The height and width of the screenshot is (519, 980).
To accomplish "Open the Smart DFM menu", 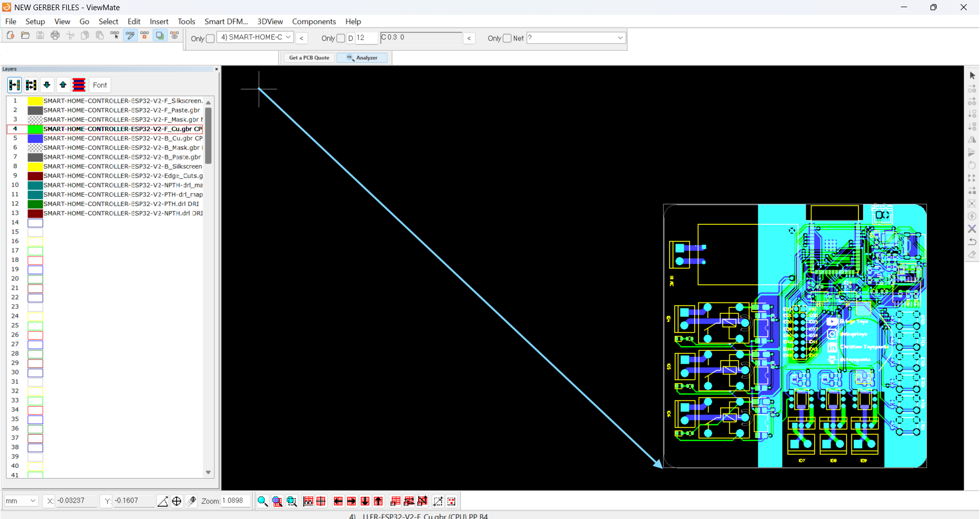I will (226, 21).
